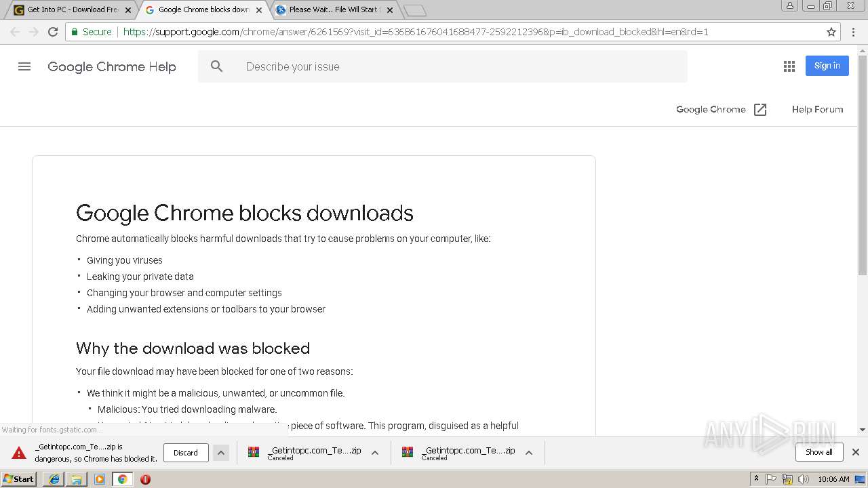This screenshot has height=488, width=868.
Task: Close the Get Into PC tab
Action: [128, 10]
